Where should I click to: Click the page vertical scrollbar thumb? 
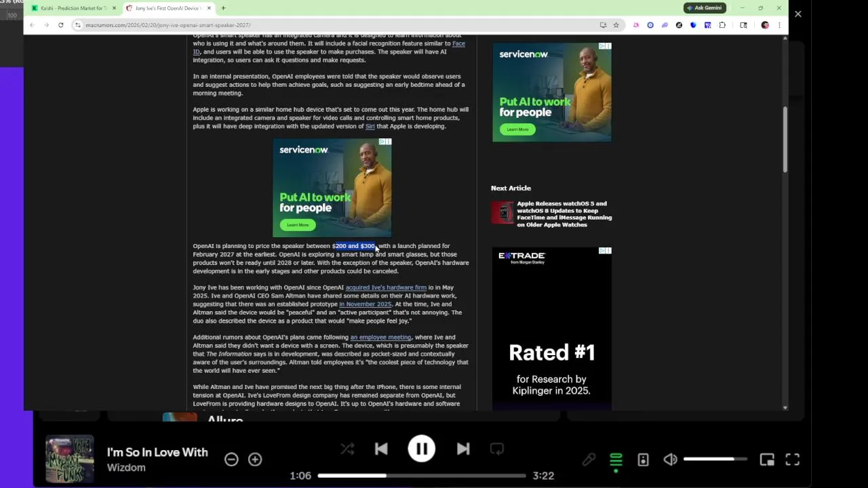[785, 139]
